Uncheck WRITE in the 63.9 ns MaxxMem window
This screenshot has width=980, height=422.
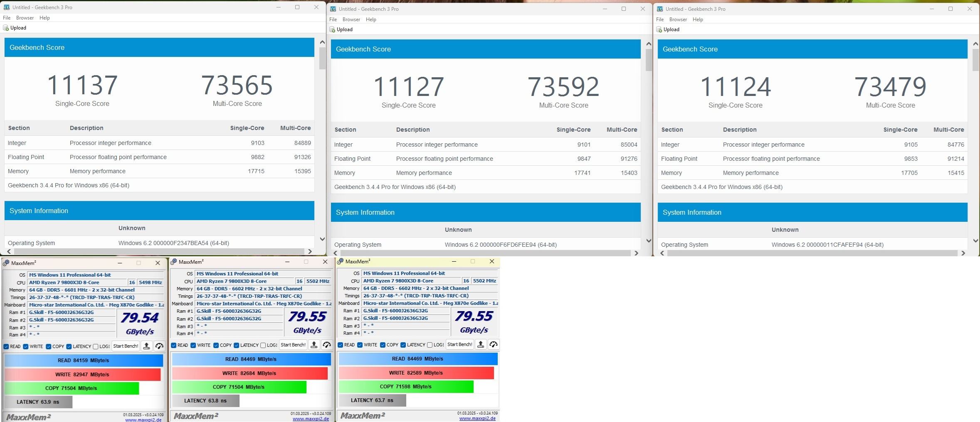[26, 346]
